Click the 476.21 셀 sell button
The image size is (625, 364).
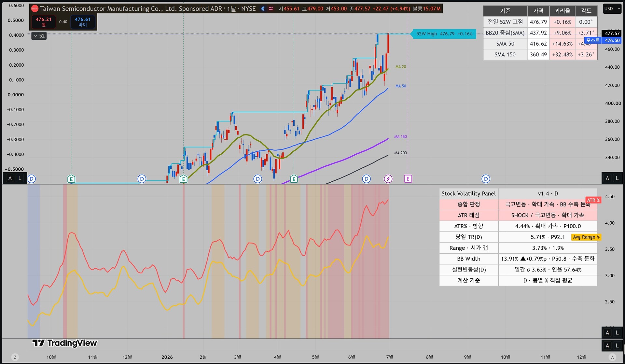tap(44, 22)
